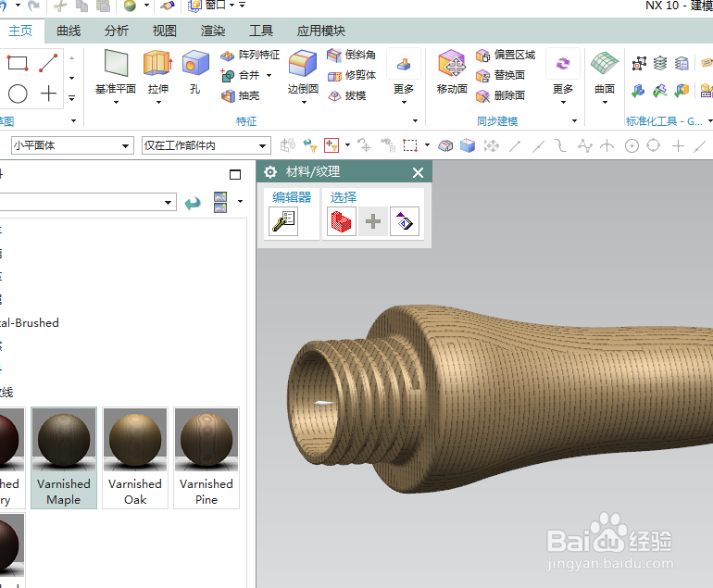Select the Varnished Maple material

pos(64,457)
